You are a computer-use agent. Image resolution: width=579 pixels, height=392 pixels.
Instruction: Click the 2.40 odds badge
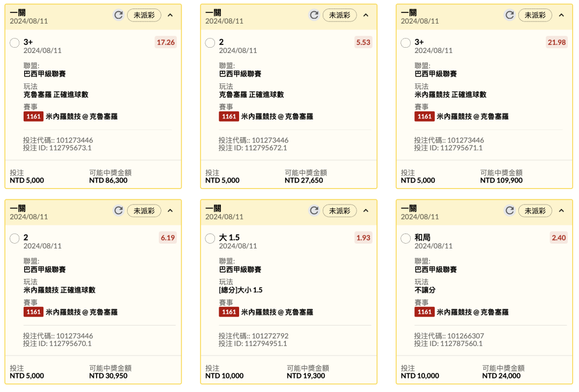point(559,238)
